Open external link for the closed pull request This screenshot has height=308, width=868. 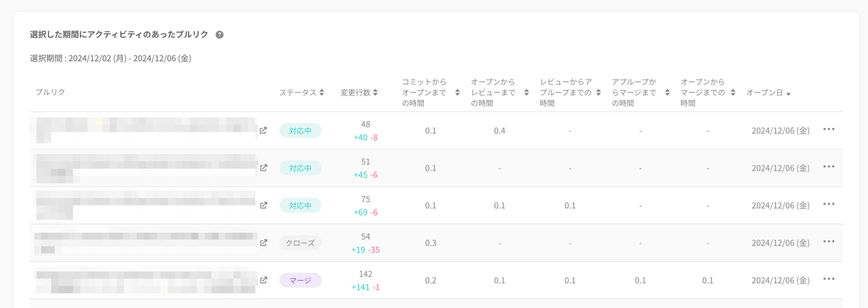click(x=263, y=243)
